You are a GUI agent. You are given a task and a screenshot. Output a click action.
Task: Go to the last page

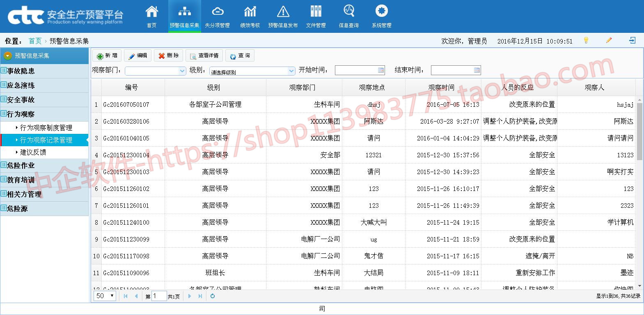(200, 296)
